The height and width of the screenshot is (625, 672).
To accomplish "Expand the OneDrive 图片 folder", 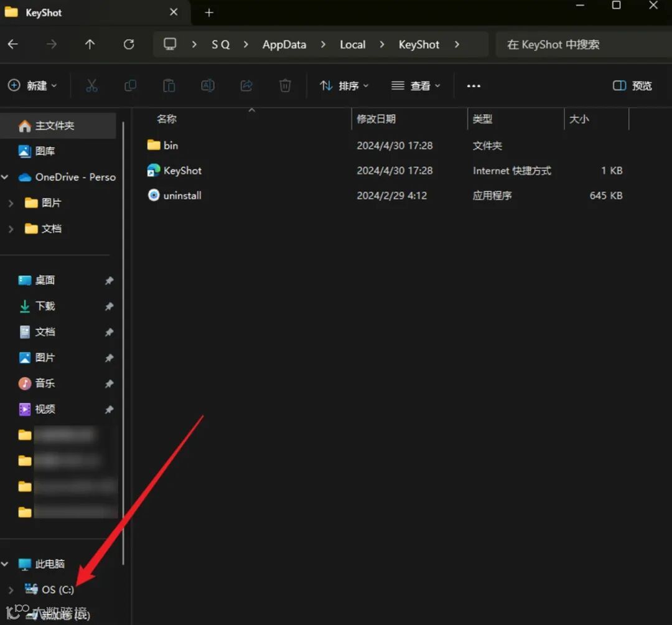I will click(x=11, y=203).
